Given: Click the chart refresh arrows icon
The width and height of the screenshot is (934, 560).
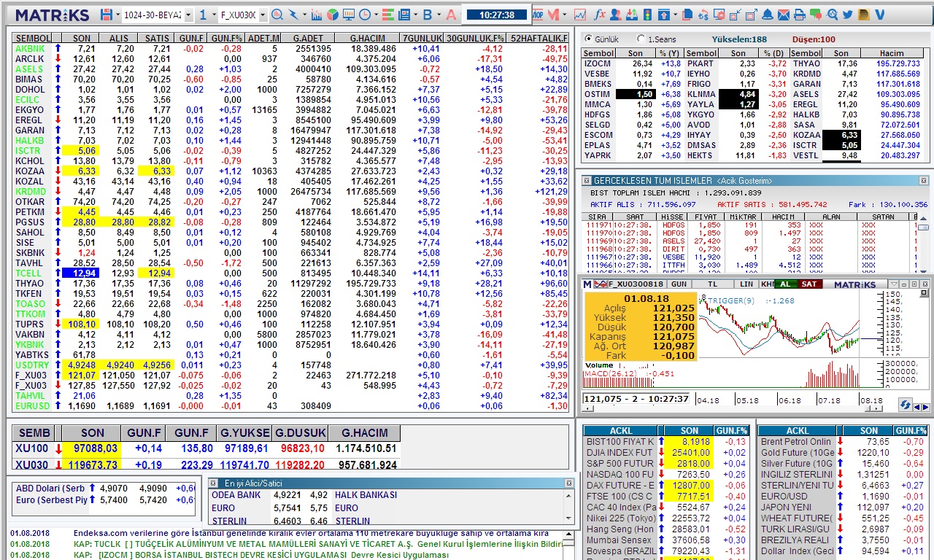Looking at the screenshot, I should pyautogui.click(x=905, y=404).
